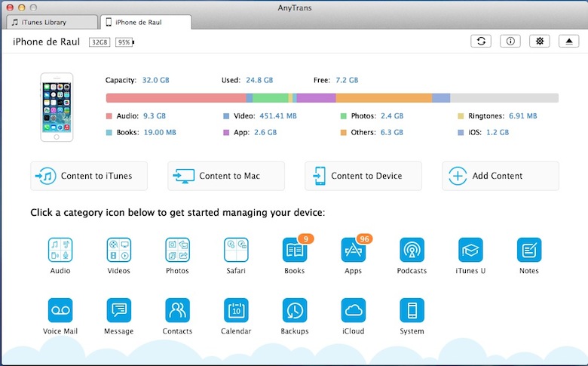The width and height of the screenshot is (588, 366).
Task: Click the Books size 19.00 MB
Action: (x=160, y=133)
